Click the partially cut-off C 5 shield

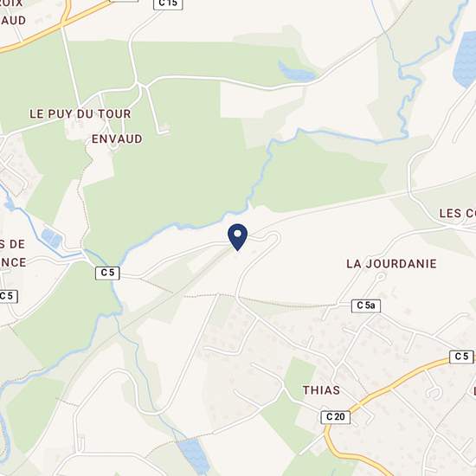tap(9, 296)
